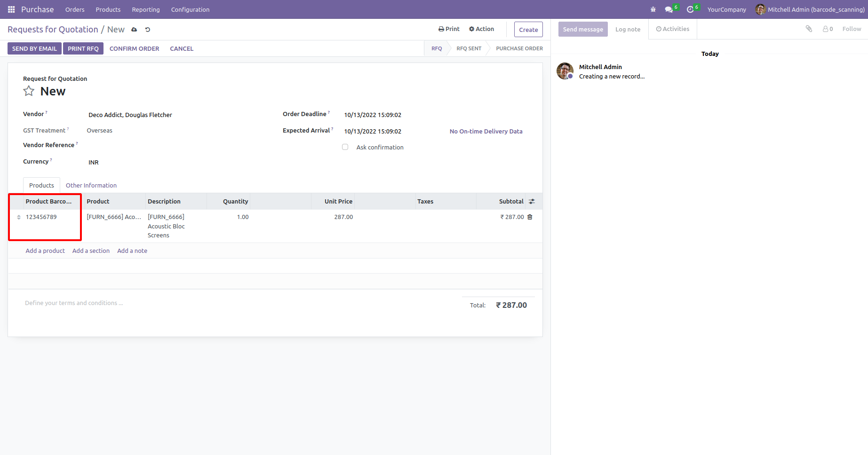
Task: Click the Taxes column header
Action: pyautogui.click(x=446, y=202)
